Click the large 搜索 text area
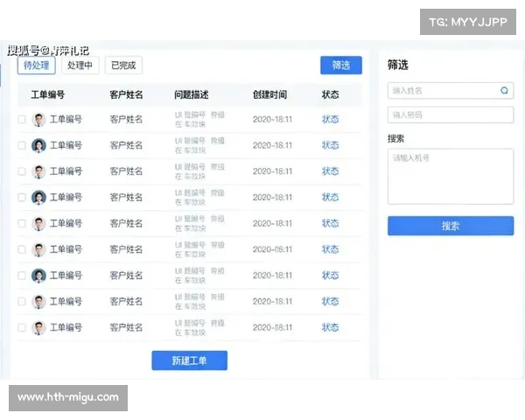525x420 pixels. point(451,177)
